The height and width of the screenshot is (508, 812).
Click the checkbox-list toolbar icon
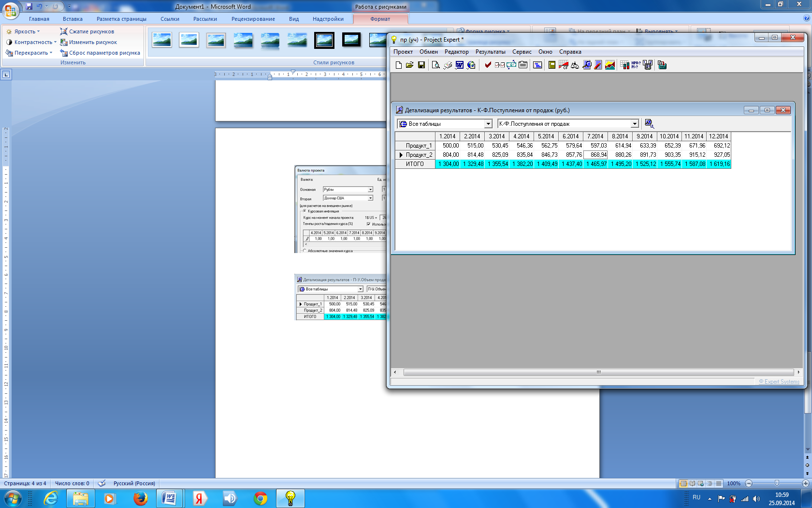(500, 65)
